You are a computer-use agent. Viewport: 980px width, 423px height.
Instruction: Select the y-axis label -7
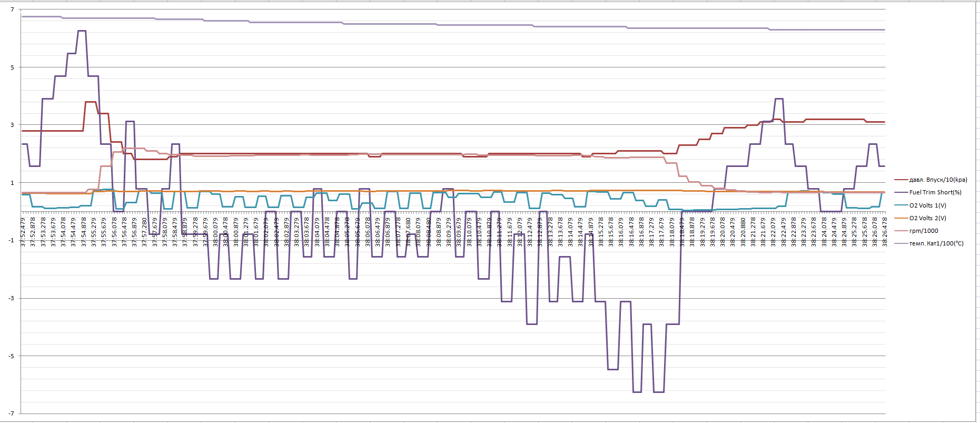point(12,414)
